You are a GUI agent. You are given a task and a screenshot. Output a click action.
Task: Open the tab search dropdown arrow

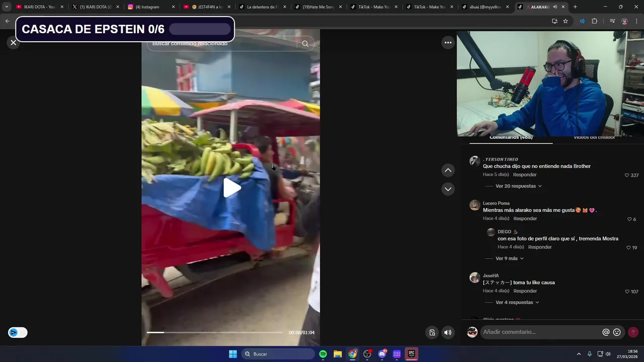click(7, 7)
